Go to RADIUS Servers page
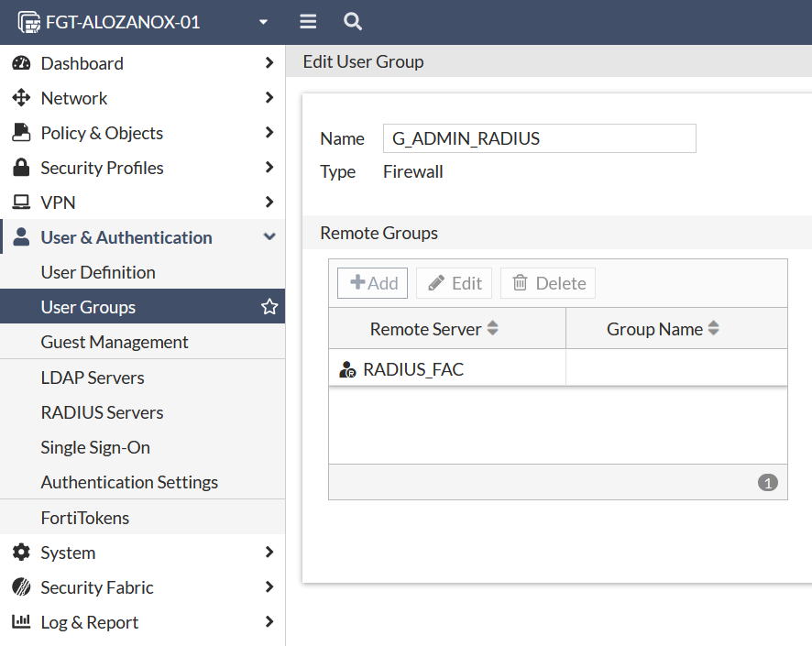The height and width of the screenshot is (646, 812). [102, 412]
